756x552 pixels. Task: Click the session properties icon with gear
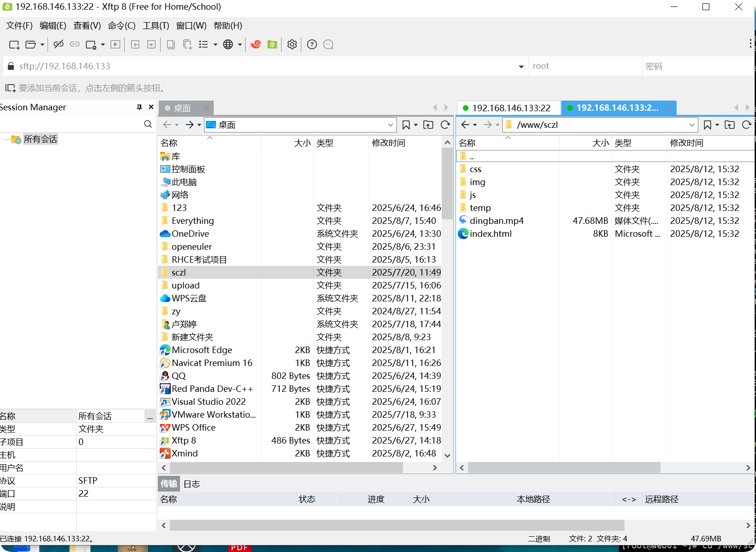point(91,45)
